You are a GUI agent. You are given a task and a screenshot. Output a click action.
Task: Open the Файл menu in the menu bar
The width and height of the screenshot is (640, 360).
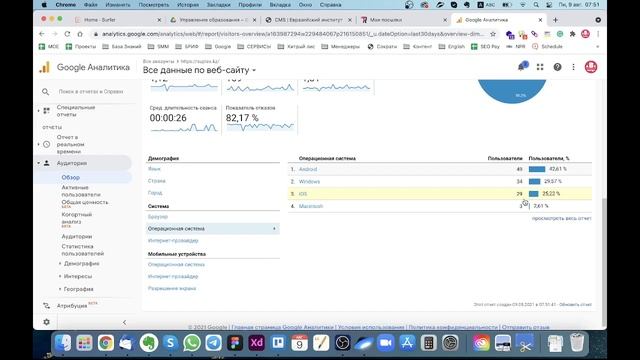click(91, 5)
